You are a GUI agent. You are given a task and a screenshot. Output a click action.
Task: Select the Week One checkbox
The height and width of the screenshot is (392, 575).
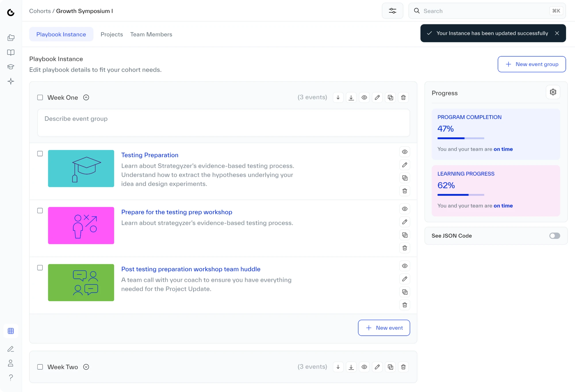point(40,97)
